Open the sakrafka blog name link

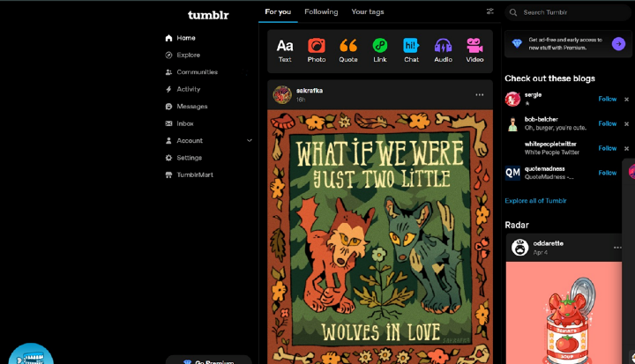tap(310, 91)
